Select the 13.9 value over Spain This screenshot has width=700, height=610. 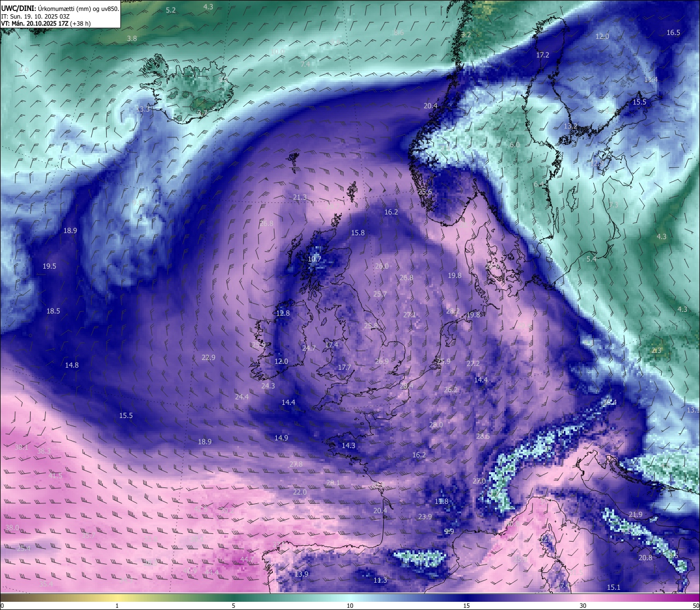[x=301, y=574]
